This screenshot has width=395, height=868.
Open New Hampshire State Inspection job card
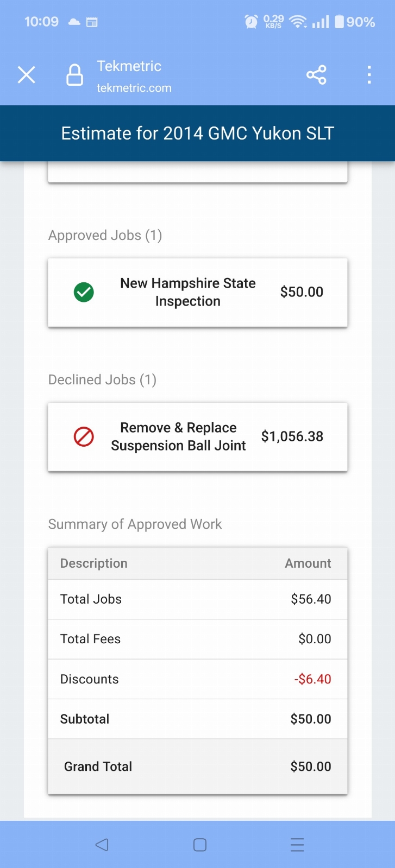pyautogui.click(x=198, y=293)
